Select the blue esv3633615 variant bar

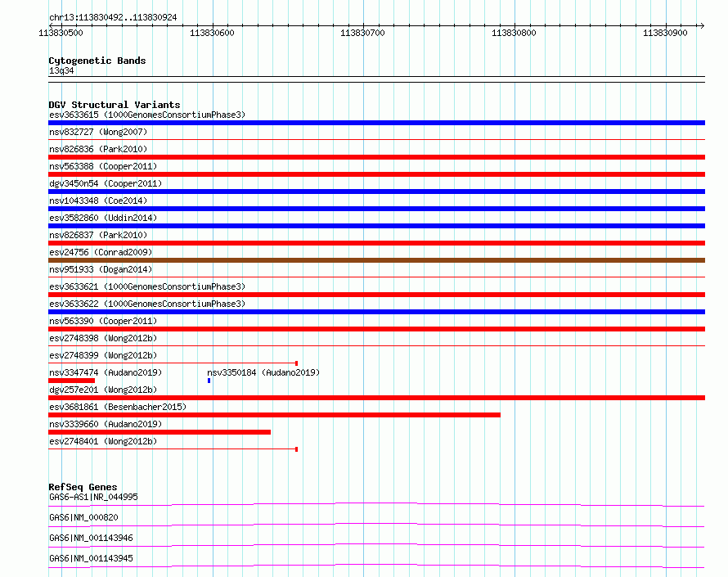tap(376, 123)
